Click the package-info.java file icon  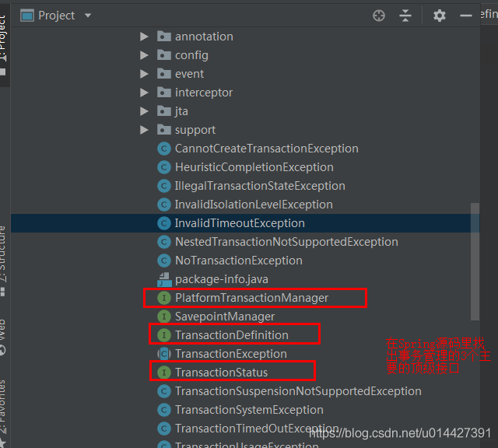click(163, 279)
